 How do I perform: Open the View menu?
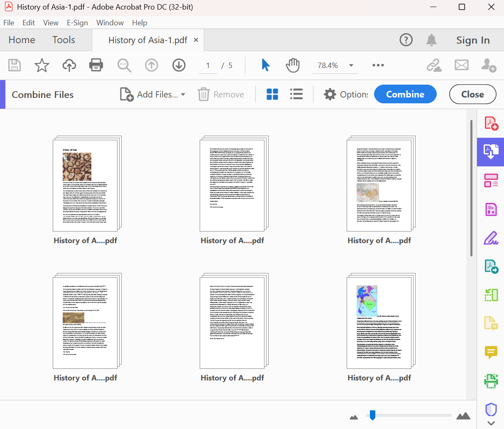pyautogui.click(x=51, y=23)
